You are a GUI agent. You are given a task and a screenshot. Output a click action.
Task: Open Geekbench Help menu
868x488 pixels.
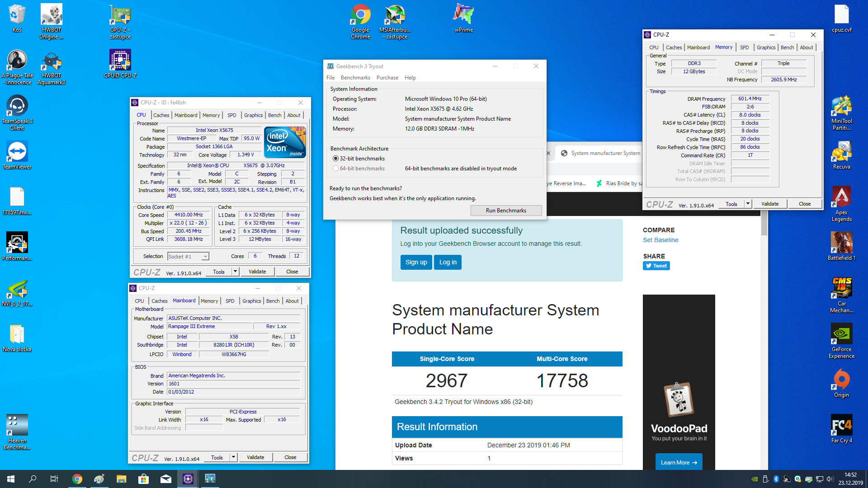click(410, 78)
